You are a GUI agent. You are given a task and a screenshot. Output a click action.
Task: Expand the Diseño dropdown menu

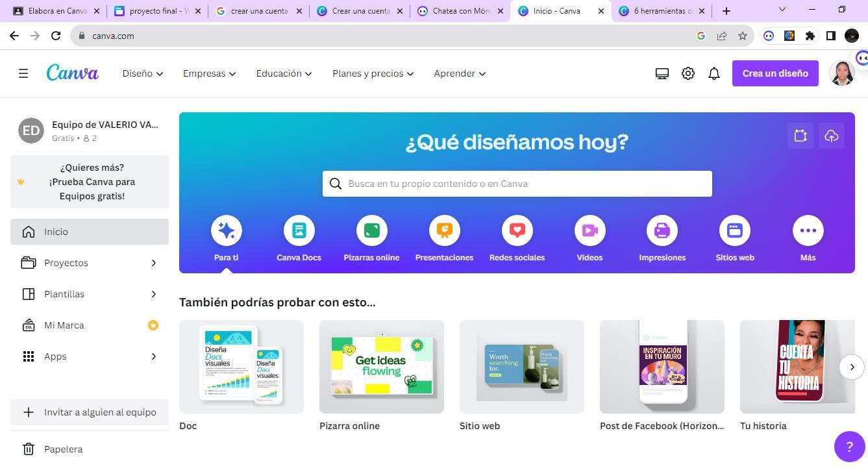click(x=143, y=73)
